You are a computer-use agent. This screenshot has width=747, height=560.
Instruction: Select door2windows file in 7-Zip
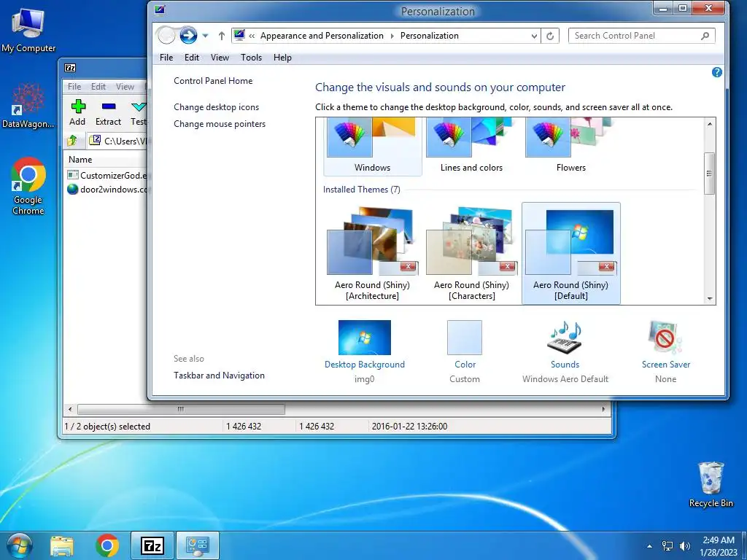[x=107, y=190]
